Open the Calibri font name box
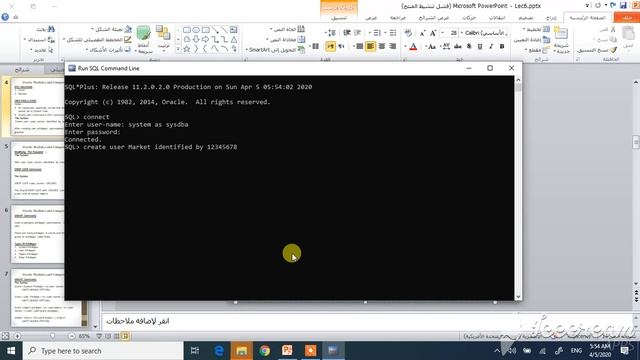Viewport: 640px width, 360px height. [484, 33]
